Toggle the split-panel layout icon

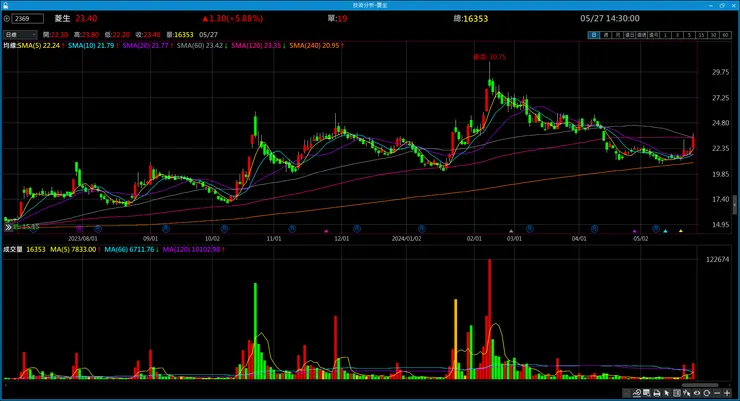(x=677, y=393)
